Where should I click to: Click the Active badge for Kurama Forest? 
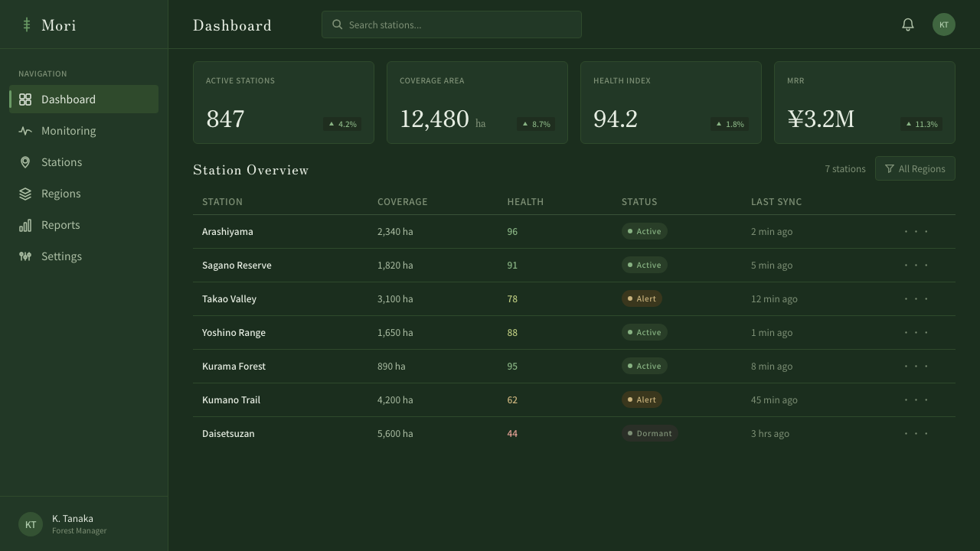[x=644, y=366]
